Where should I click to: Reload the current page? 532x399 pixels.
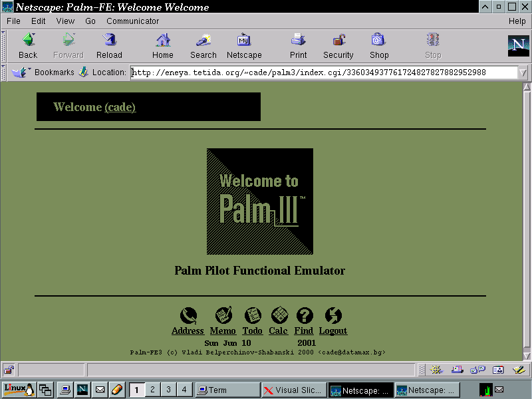point(109,46)
